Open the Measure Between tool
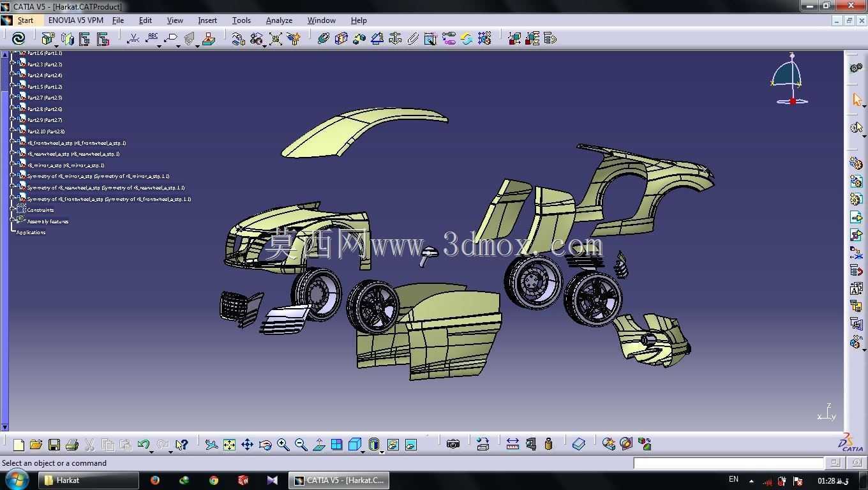Viewport: 868px width, 490px height. (x=513, y=445)
